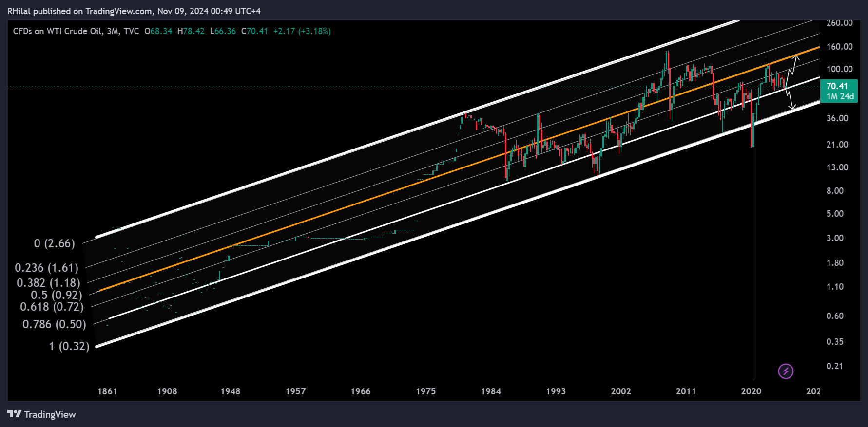Click the 36.00 price axis label
This screenshot has height=427, width=868.
837,118
